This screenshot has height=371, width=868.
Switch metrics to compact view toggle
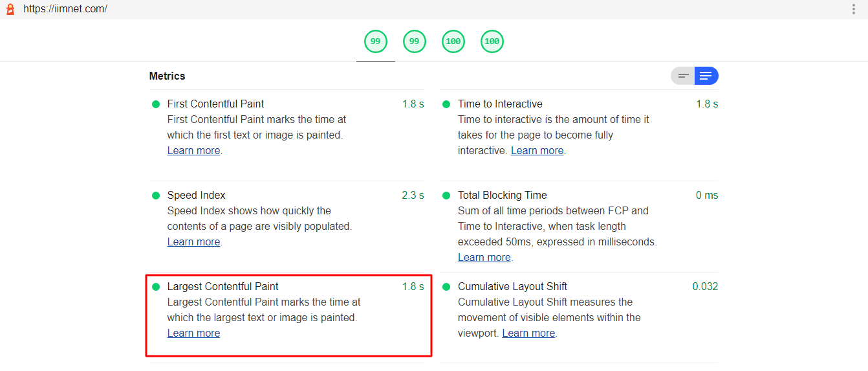coord(683,76)
